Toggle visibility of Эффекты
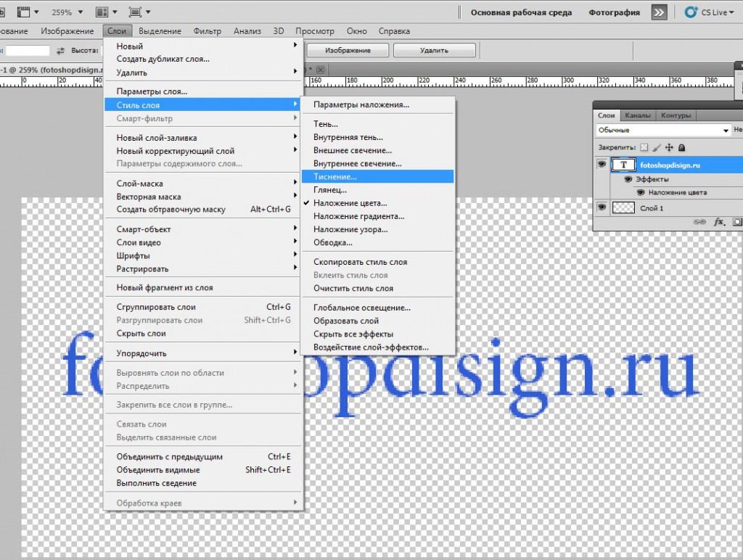The height and width of the screenshot is (560, 743). tap(628, 179)
